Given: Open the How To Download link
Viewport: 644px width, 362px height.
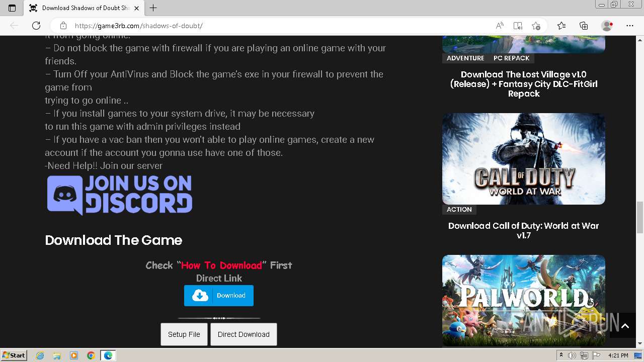Looking at the screenshot, I should (x=221, y=265).
